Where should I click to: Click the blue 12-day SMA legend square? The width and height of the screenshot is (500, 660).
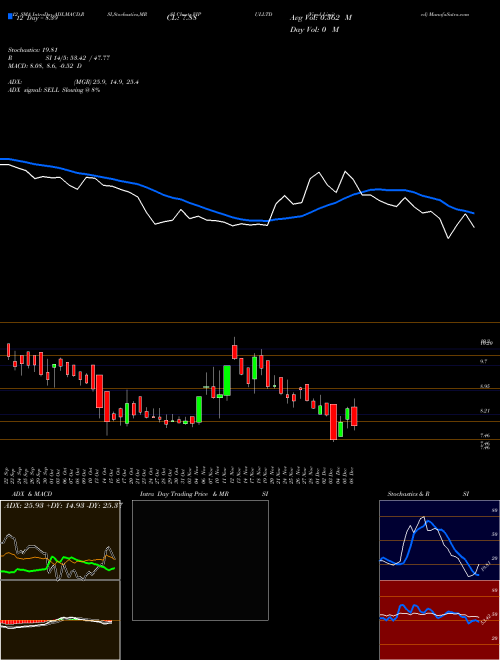click(x=10, y=17)
